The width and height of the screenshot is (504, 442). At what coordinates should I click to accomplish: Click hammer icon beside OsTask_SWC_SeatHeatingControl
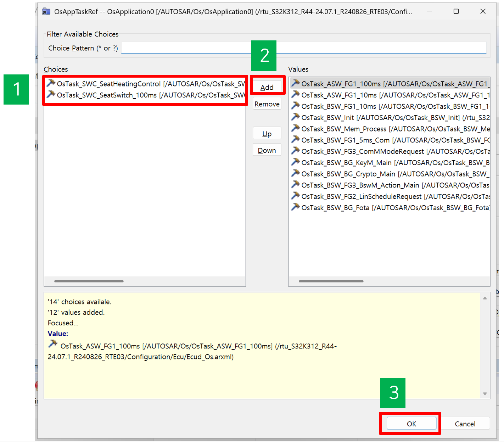(51, 83)
